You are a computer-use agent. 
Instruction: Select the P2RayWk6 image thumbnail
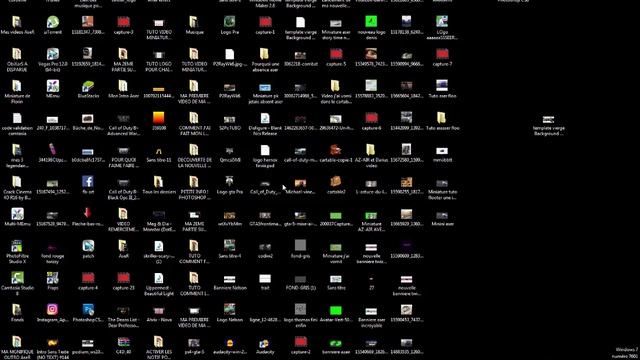tap(229, 87)
